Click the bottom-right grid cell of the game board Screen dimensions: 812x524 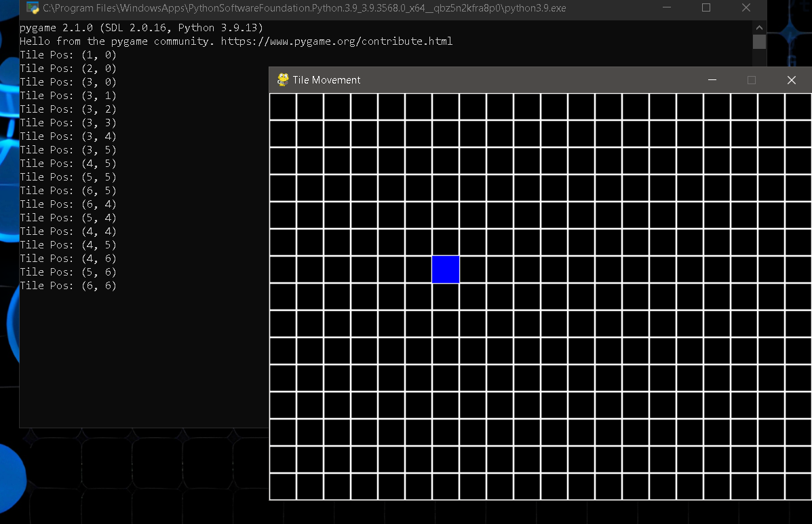[798, 487]
